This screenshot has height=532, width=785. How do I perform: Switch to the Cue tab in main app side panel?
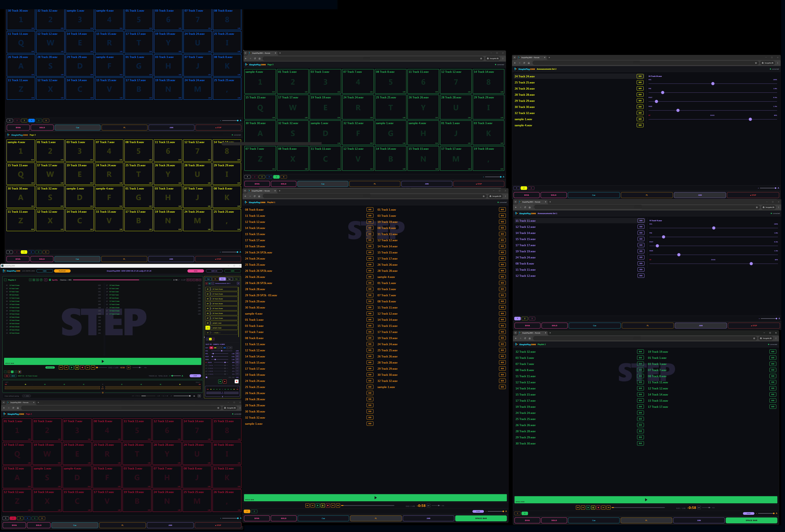pyautogui.click(x=208, y=279)
